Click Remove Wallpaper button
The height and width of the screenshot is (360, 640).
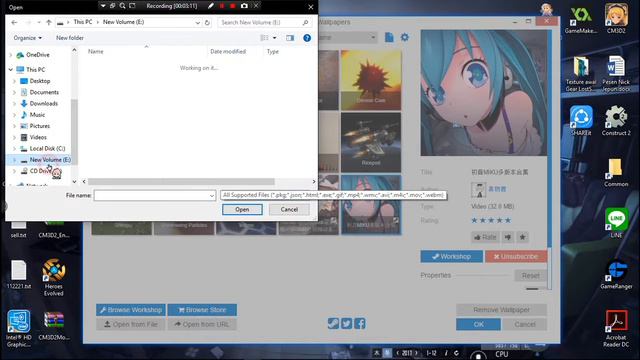tap(501, 310)
